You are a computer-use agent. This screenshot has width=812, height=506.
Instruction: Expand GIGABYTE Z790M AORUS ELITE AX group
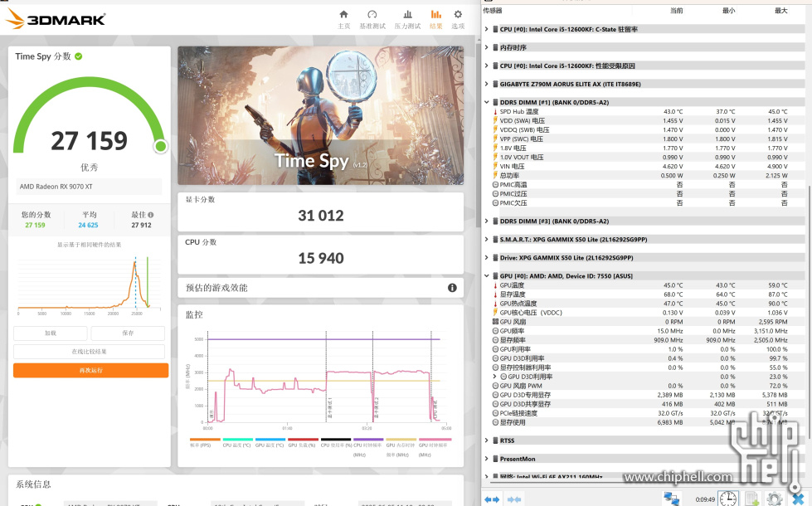pos(486,84)
